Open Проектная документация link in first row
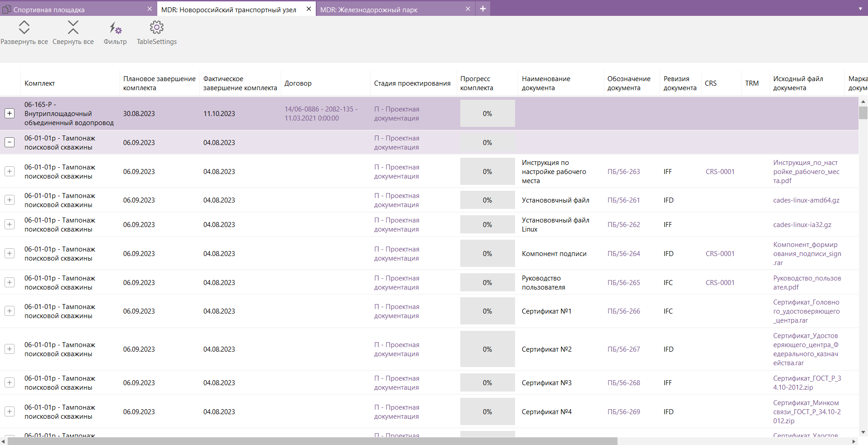The width and height of the screenshot is (868, 445). coord(397,114)
